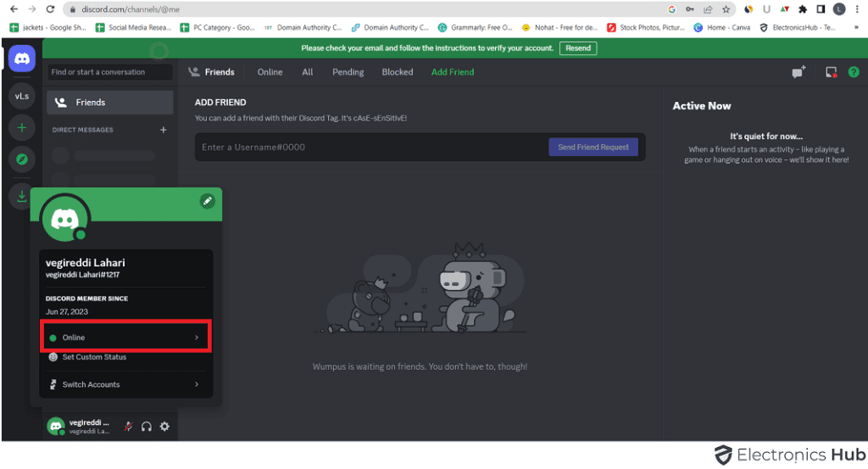The image size is (868, 469).
Task: Add a server with the plus icon
Action: tap(22, 128)
